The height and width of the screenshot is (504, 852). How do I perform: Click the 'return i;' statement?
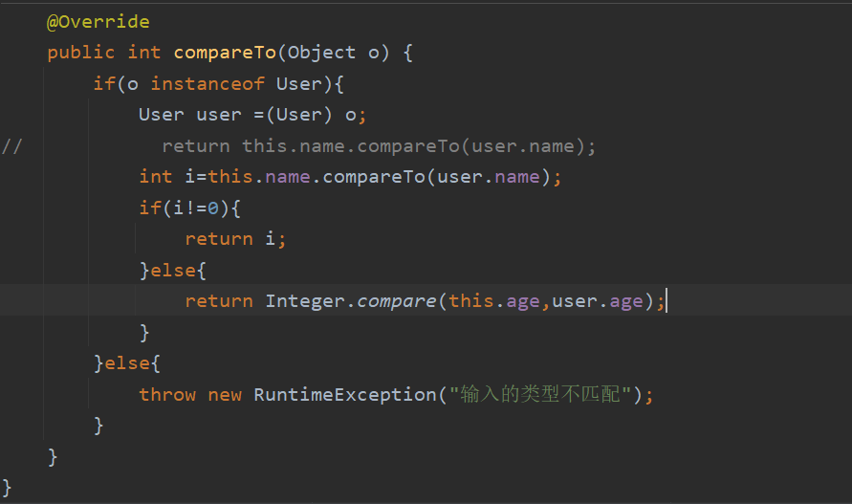(235, 239)
